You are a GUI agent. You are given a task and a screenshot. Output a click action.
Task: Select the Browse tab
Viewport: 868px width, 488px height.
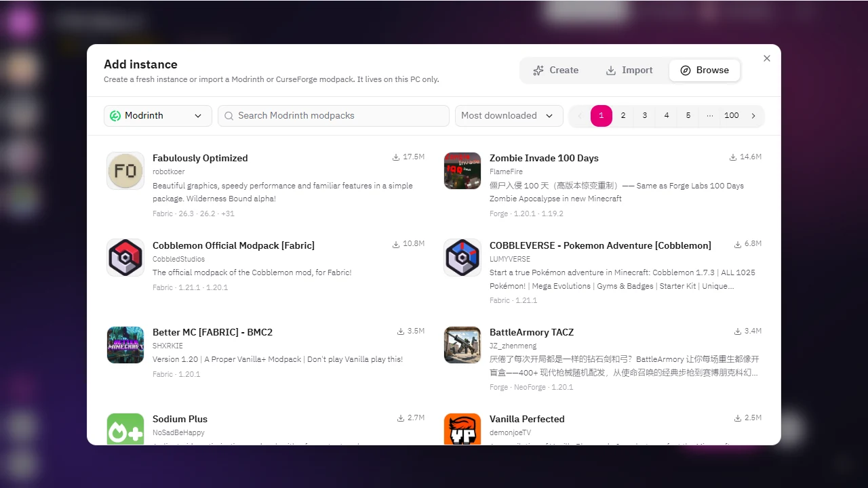(x=705, y=70)
